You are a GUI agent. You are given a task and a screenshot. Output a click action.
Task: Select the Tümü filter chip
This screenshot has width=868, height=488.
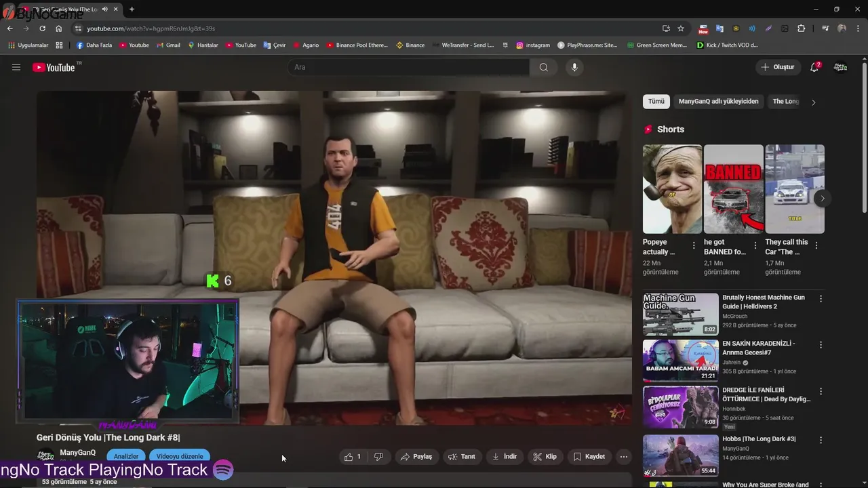point(656,102)
